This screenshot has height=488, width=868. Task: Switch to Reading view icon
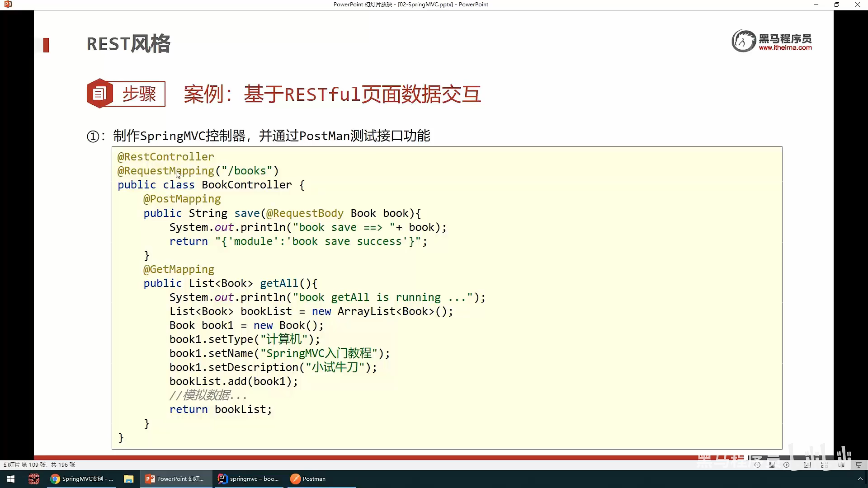[x=841, y=465]
